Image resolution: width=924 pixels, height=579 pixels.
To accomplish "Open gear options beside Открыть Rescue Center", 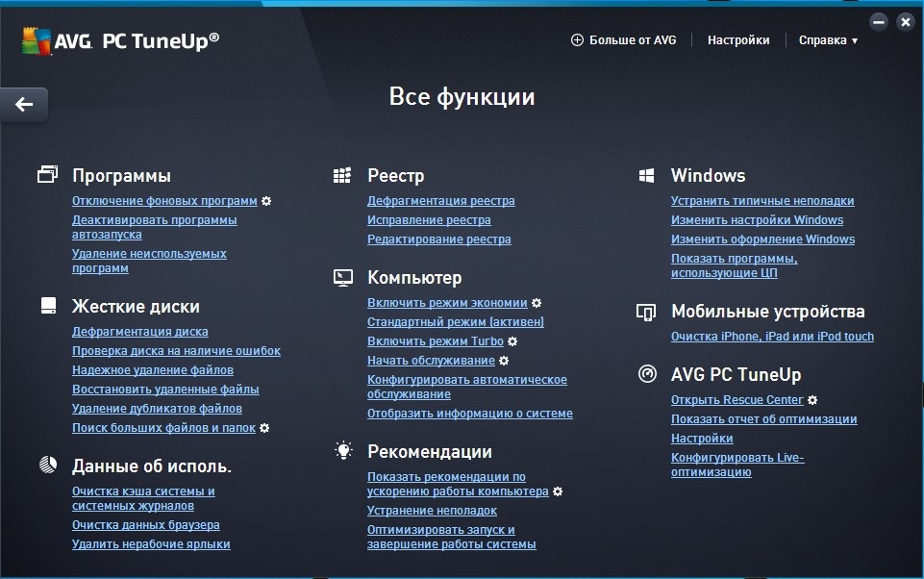I will 812,400.
